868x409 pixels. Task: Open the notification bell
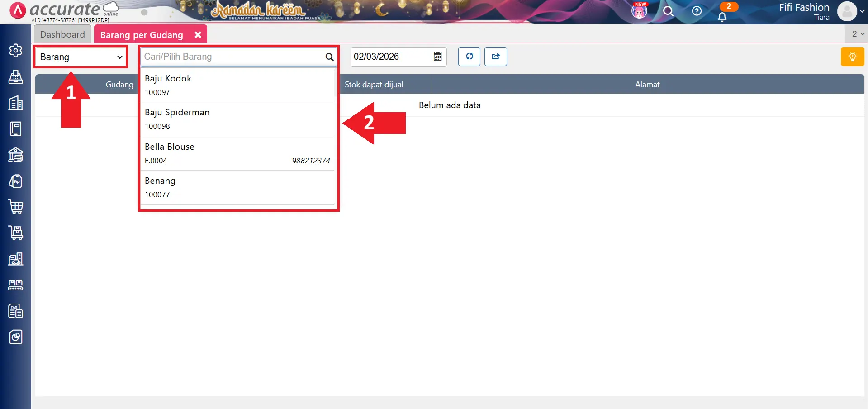click(x=722, y=17)
